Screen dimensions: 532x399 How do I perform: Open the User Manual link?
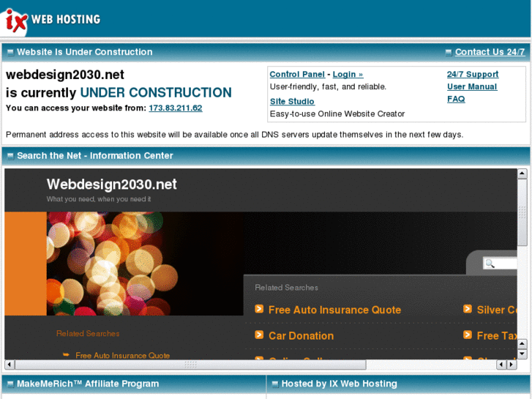tap(472, 86)
